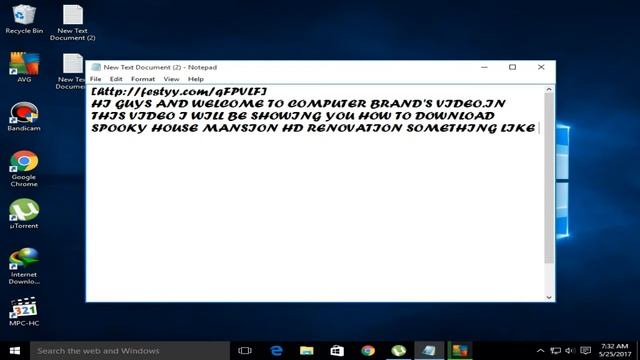Open File Explorer from taskbar
Screen dimensions: 640x360
307,351
